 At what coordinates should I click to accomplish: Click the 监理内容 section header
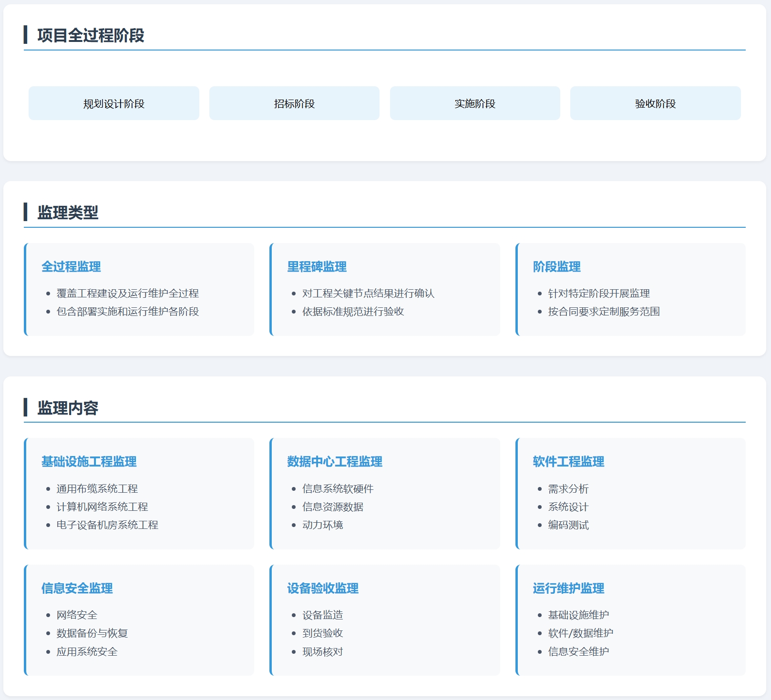(68, 408)
